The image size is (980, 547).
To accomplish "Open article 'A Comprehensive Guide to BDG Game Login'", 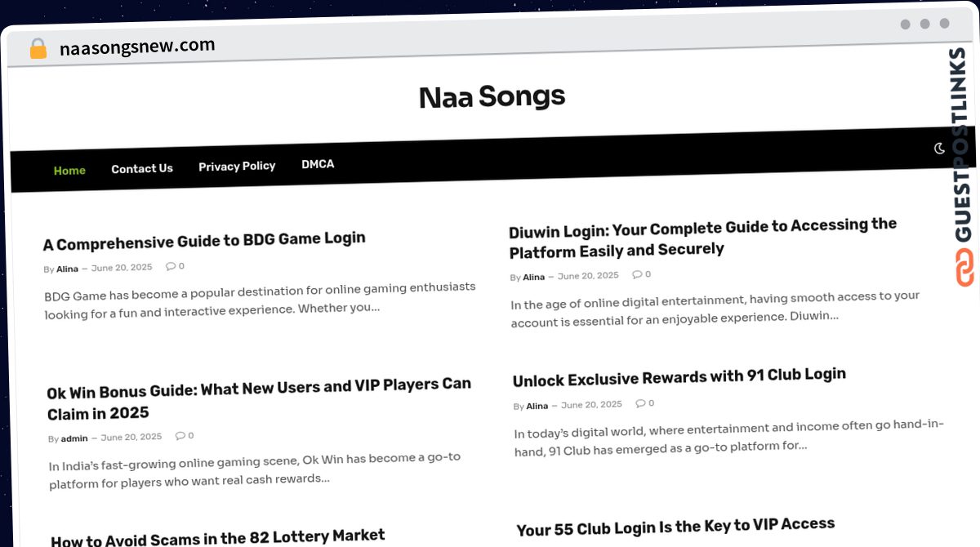I will pyautogui.click(x=204, y=241).
